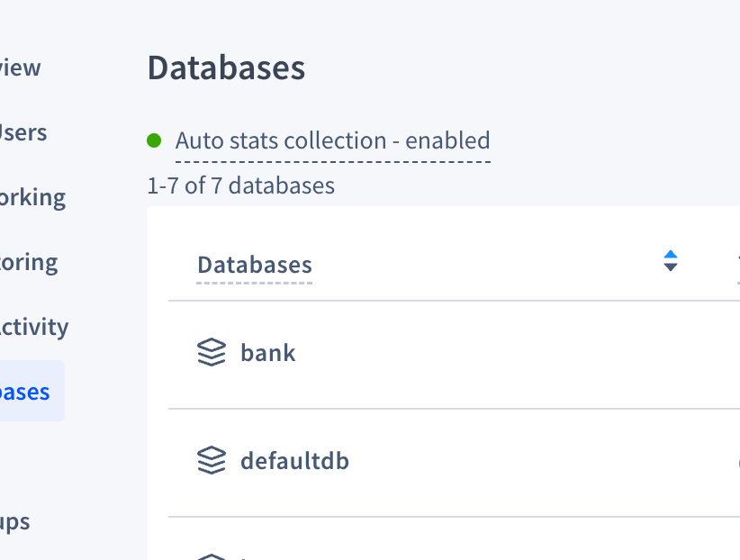
Task: Click the Auto stats collection enabled link
Action: click(x=333, y=140)
